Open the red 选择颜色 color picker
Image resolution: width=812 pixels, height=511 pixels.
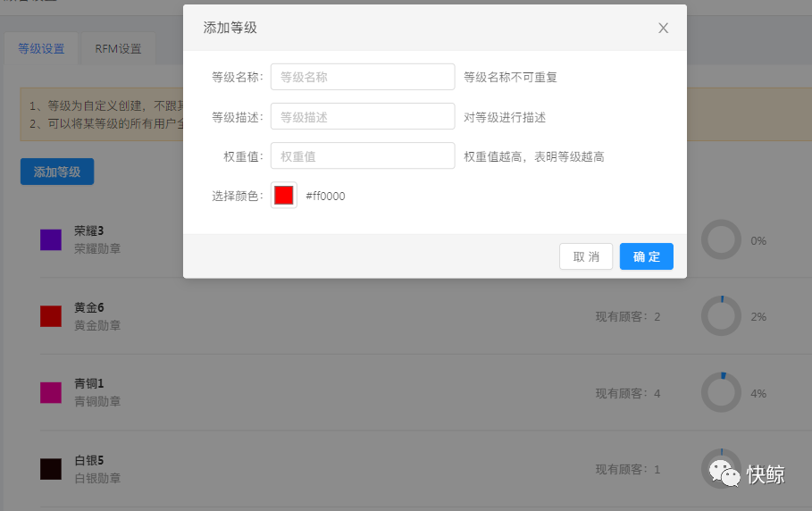tap(284, 196)
